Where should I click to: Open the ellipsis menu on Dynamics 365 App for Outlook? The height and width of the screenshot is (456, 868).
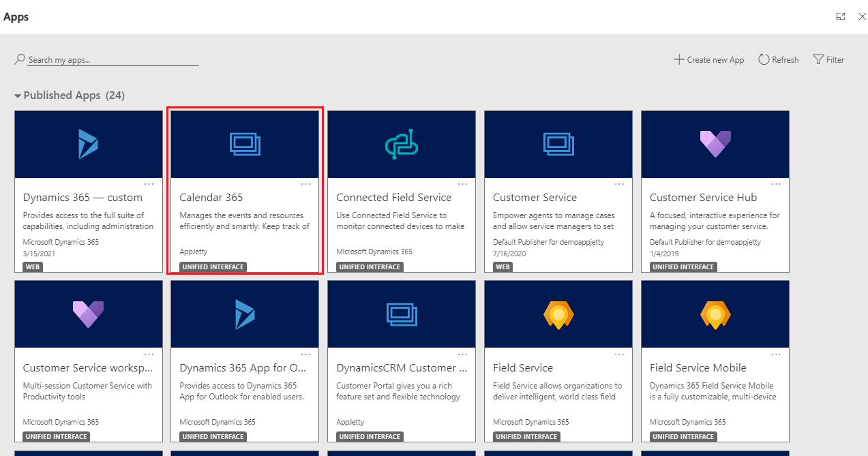(305, 354)
